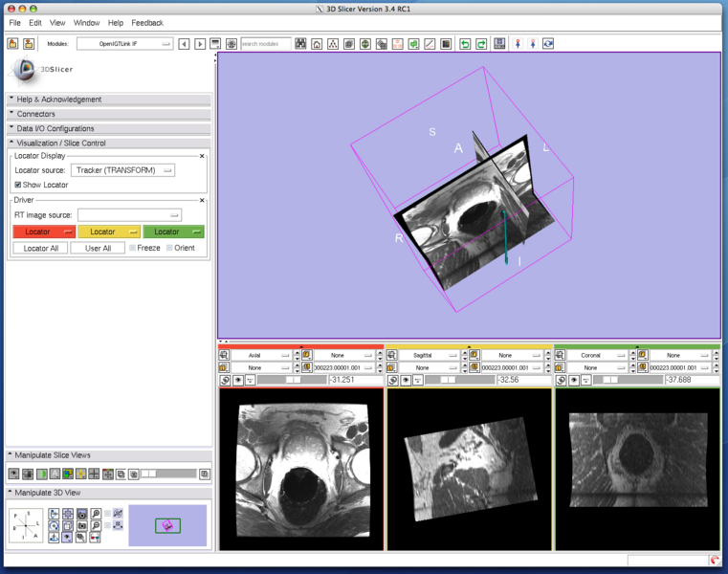Toggle Axial slice visibility eye icon

pos(238,381)
